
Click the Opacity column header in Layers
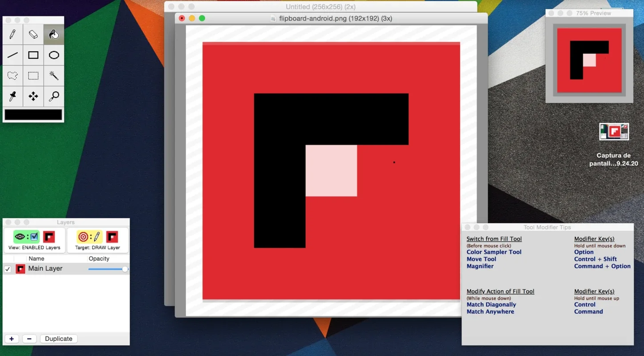(x=99, y=259)
